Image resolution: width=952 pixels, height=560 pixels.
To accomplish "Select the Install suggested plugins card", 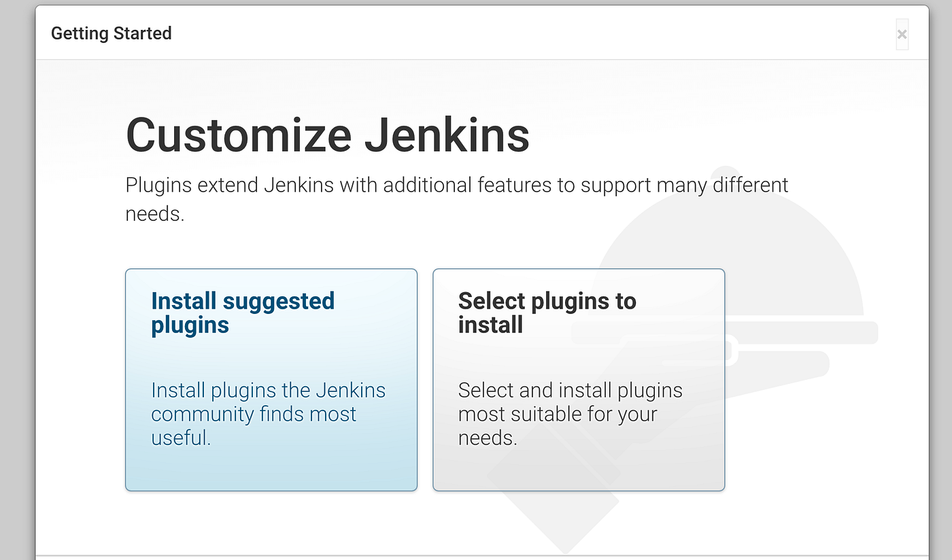I will 271,379.
